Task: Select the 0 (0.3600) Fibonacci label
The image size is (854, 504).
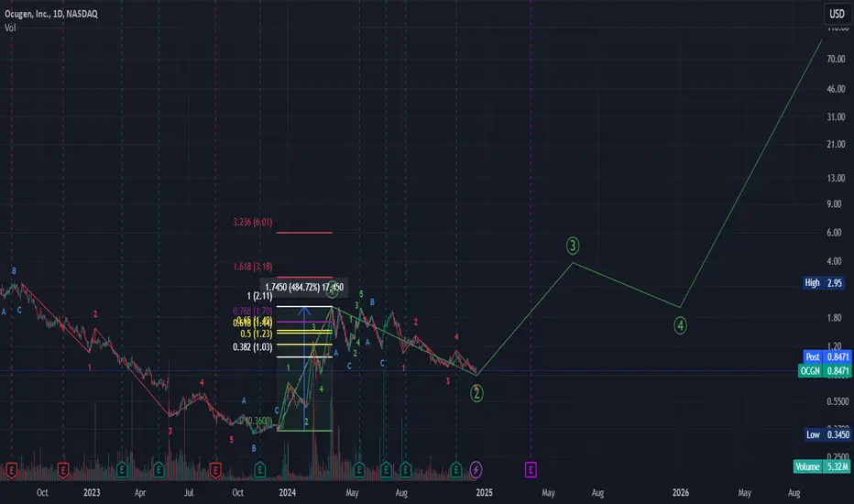Action: [256, 421]
